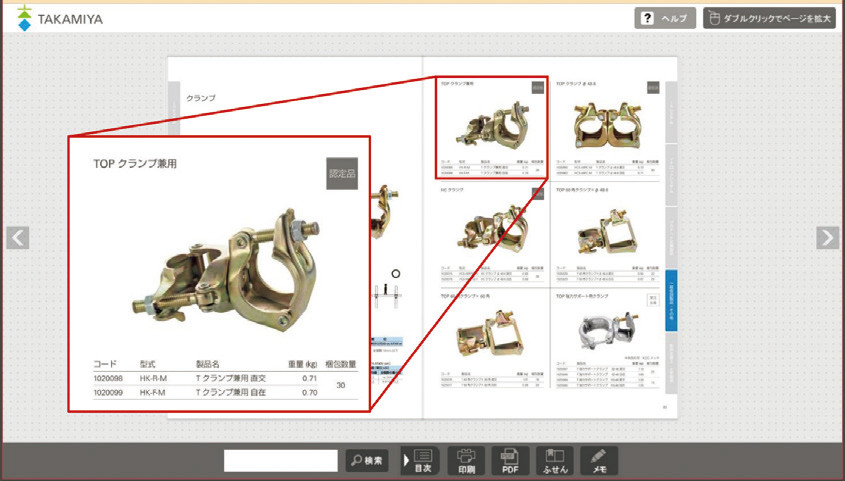Click the weight value 0.71
Image resolution: width=845 pixels, height=481 pixels.
point(309,379)
